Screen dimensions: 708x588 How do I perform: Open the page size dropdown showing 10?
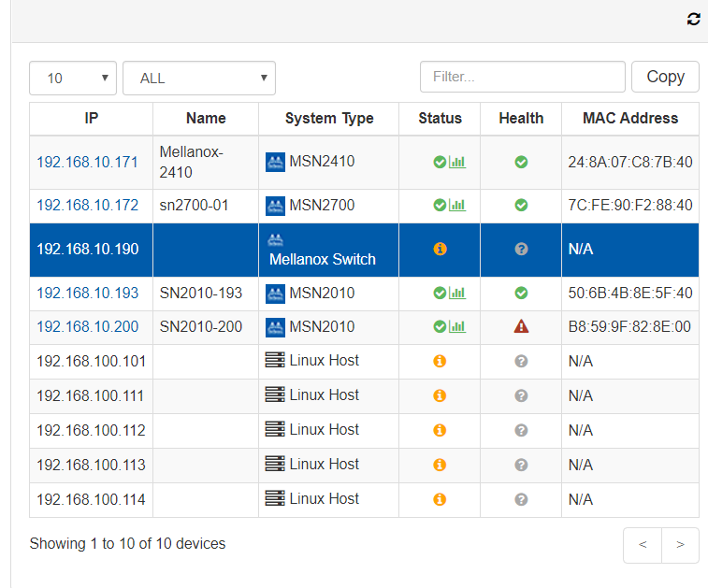[x=73, y=79]
